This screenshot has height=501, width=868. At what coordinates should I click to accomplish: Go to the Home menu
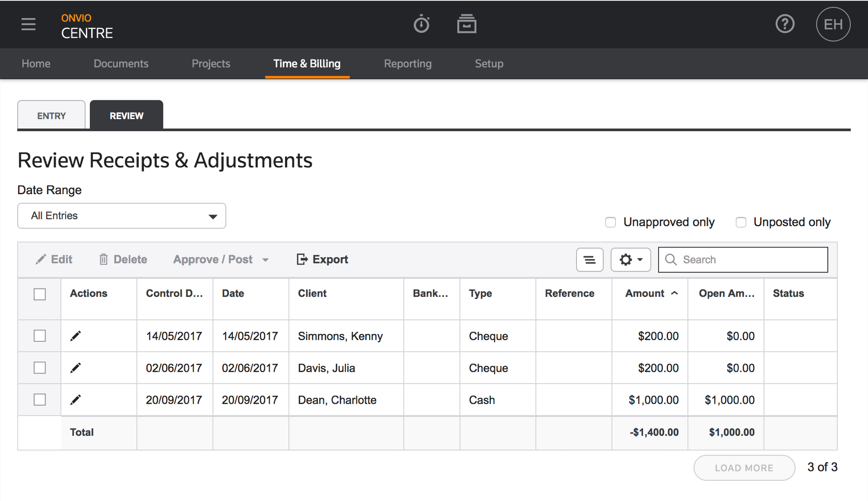36,64
